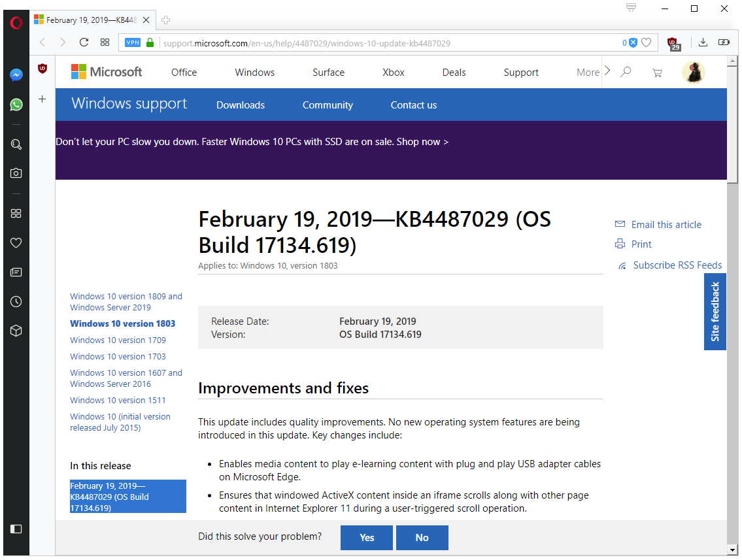The height and width of the screenshot is (560, 742).
Task: Open the Support menu item
Action: tap(521, 73)
